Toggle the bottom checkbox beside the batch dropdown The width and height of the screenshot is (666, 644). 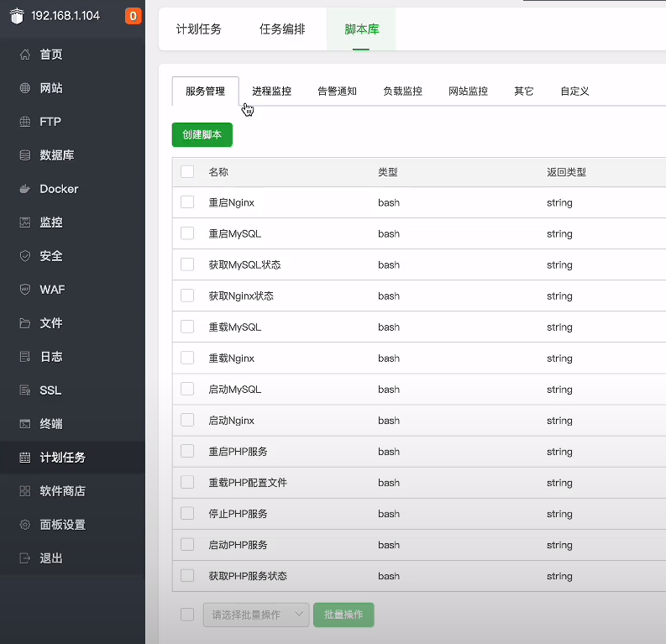tap(187, 615)
